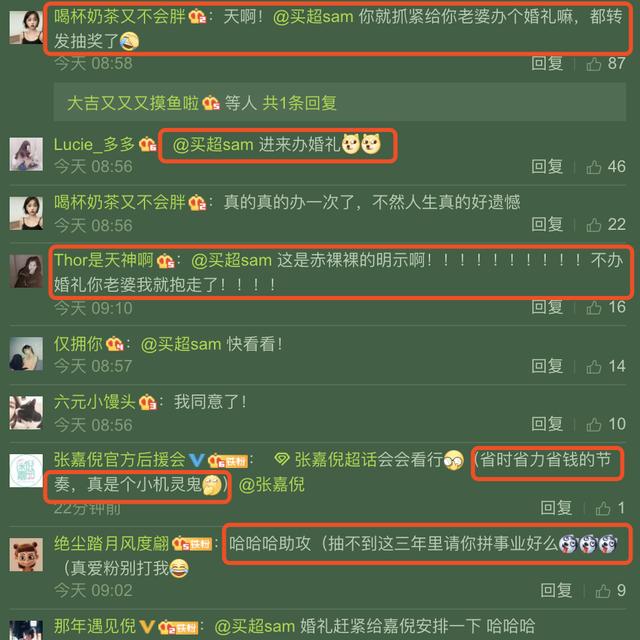This screenshot has height=640, width=640.
Task: Like 绝尘踏月风度翩's comment with 9 likes
Action: pyautogui.click(x=603, y=591)
